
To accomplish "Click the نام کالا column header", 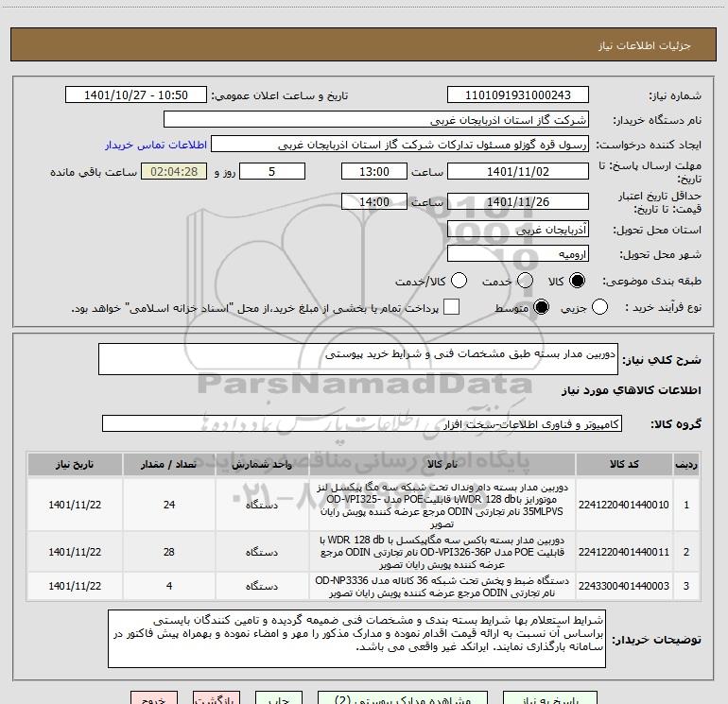I will [x=442, y=464].
